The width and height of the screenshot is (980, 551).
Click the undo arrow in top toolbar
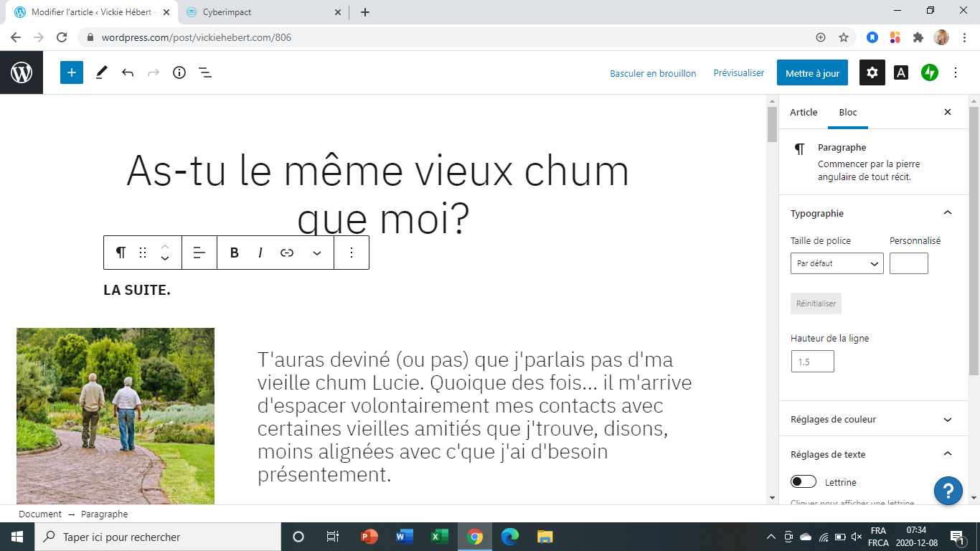point(128,72)
